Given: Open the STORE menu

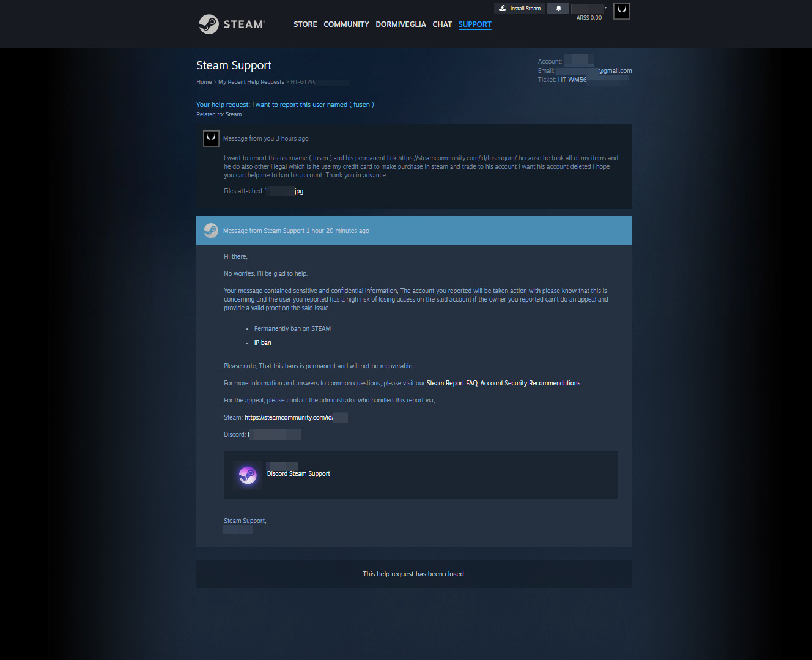Looking at the screenshot, I should (x=305, y=24).
